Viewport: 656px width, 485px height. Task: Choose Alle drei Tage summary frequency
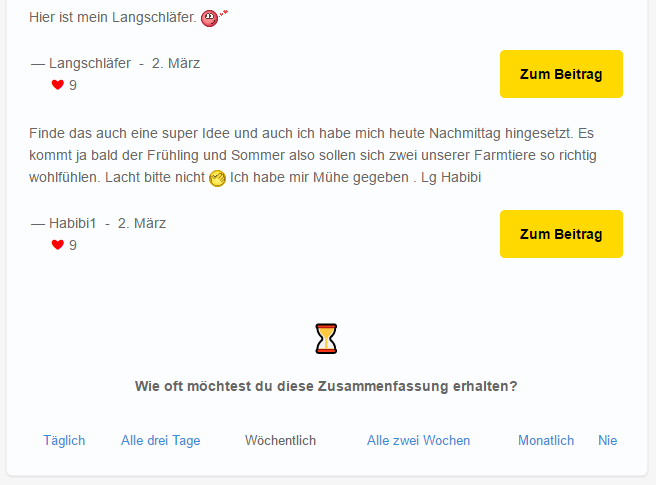[x=160, y=440]
